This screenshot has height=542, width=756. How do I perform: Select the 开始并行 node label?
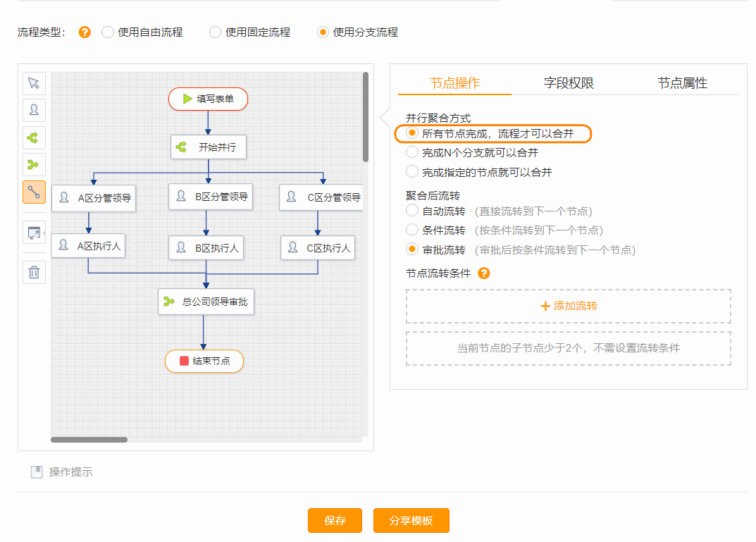(218, 147)
